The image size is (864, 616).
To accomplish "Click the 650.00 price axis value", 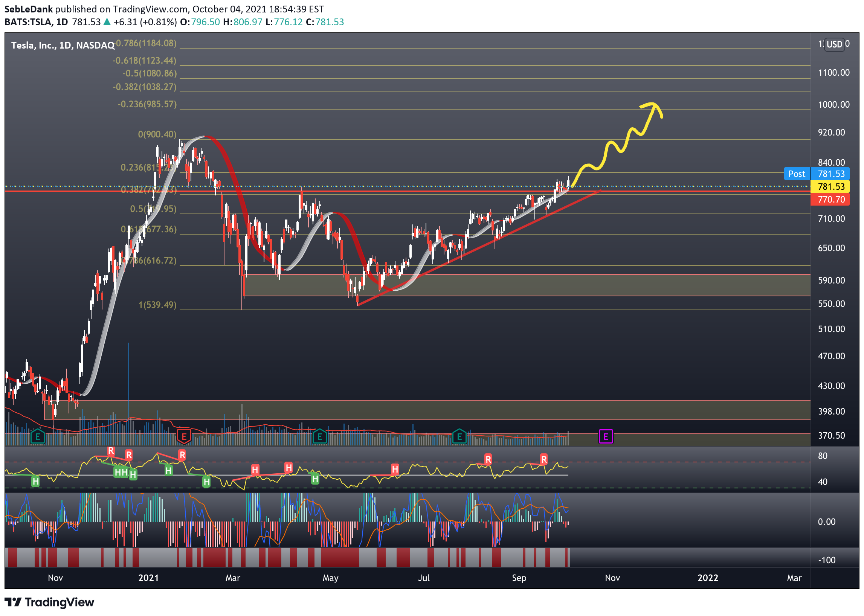I will 831,248.
